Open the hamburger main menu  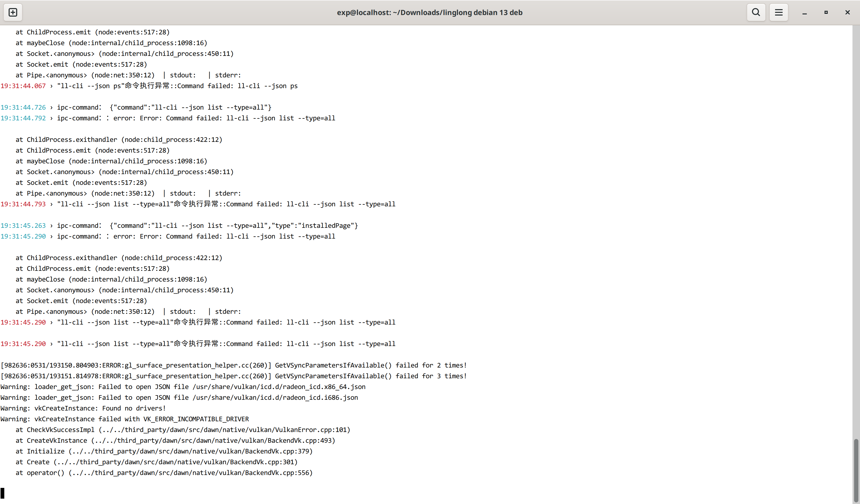(x=779, y=12)
